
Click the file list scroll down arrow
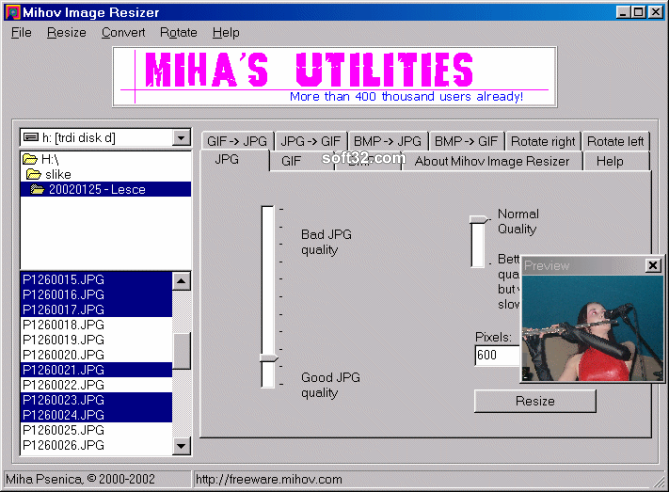click(x=181, y=446)
